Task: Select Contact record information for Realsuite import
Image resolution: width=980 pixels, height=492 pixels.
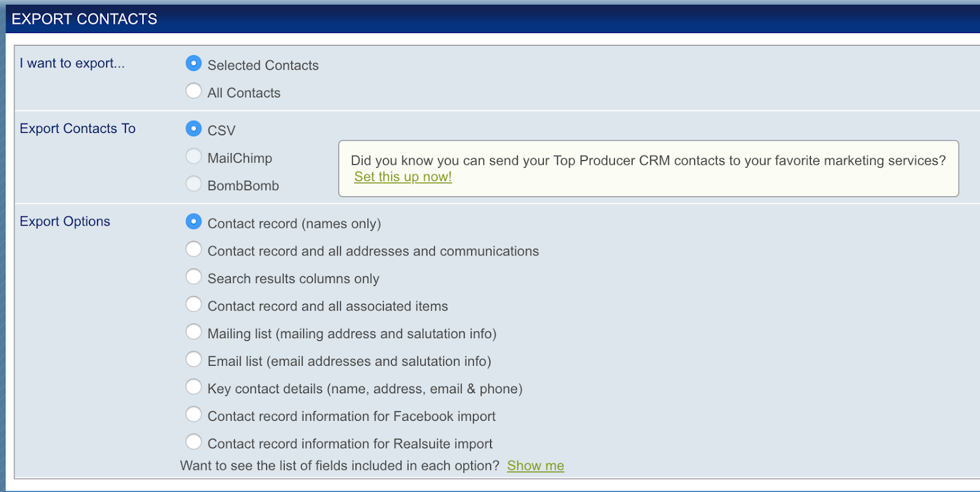Action: (194, 441)
